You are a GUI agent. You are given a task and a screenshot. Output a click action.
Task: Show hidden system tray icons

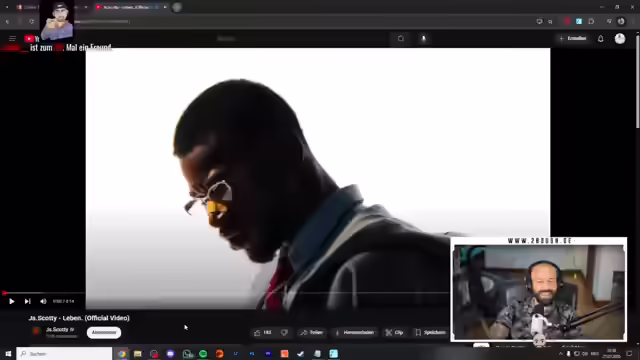[560, 353]
